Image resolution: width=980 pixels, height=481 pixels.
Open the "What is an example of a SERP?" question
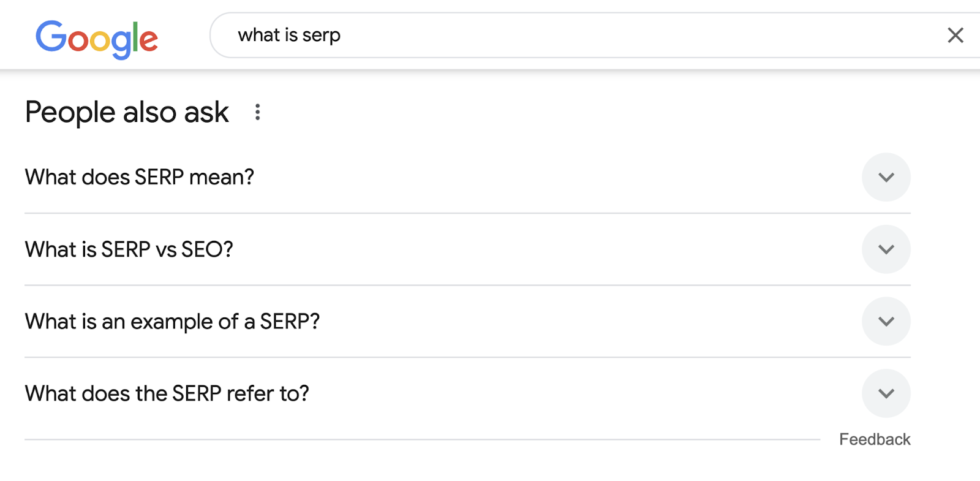[172, 321]
